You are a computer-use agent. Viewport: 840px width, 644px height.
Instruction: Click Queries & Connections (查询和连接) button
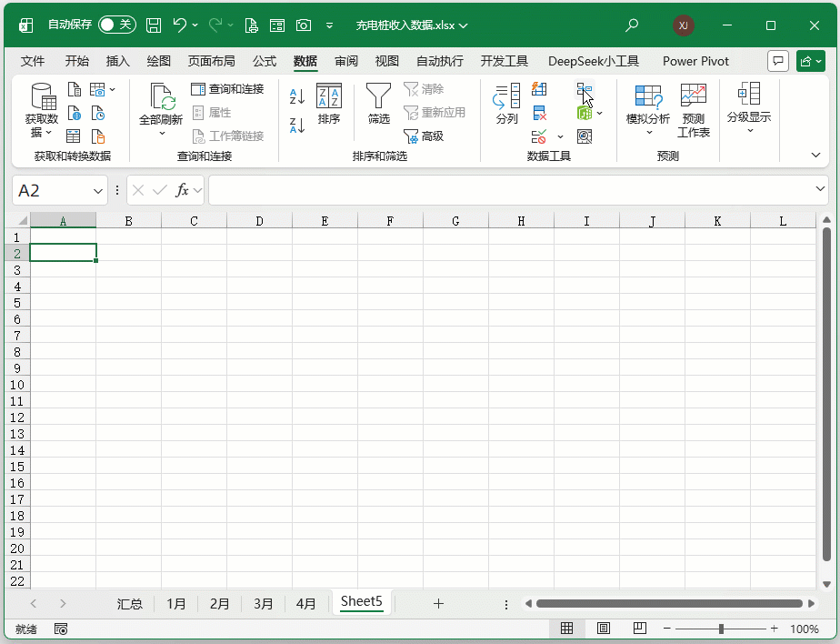[x=227, y=89]
